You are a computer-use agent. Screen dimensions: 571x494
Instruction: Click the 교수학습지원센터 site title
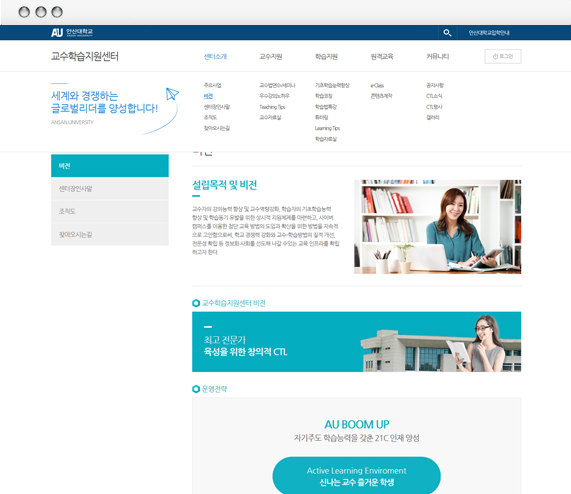[85, 56]
